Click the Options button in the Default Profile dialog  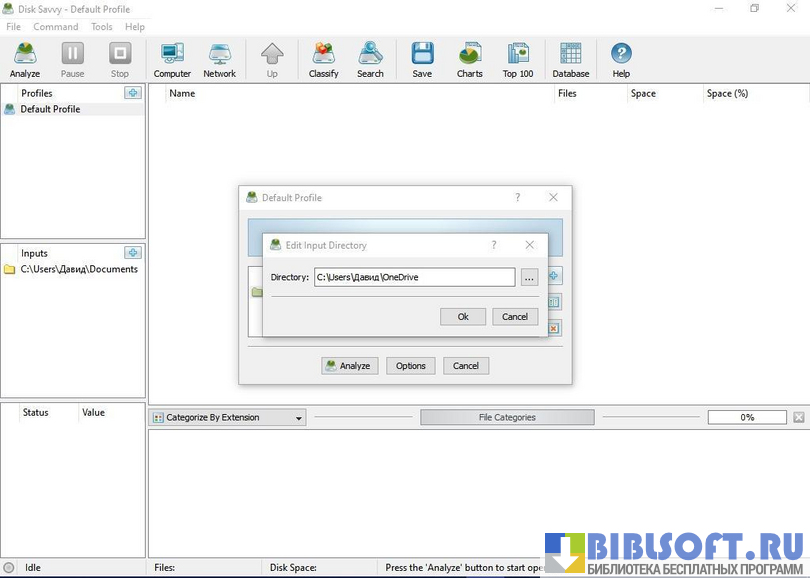(410, 366)
